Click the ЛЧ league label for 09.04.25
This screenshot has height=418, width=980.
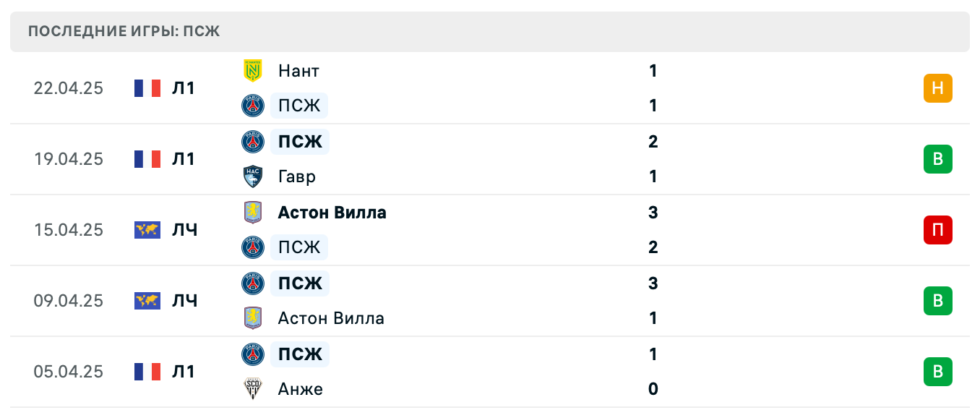click(x=184, y=301)
